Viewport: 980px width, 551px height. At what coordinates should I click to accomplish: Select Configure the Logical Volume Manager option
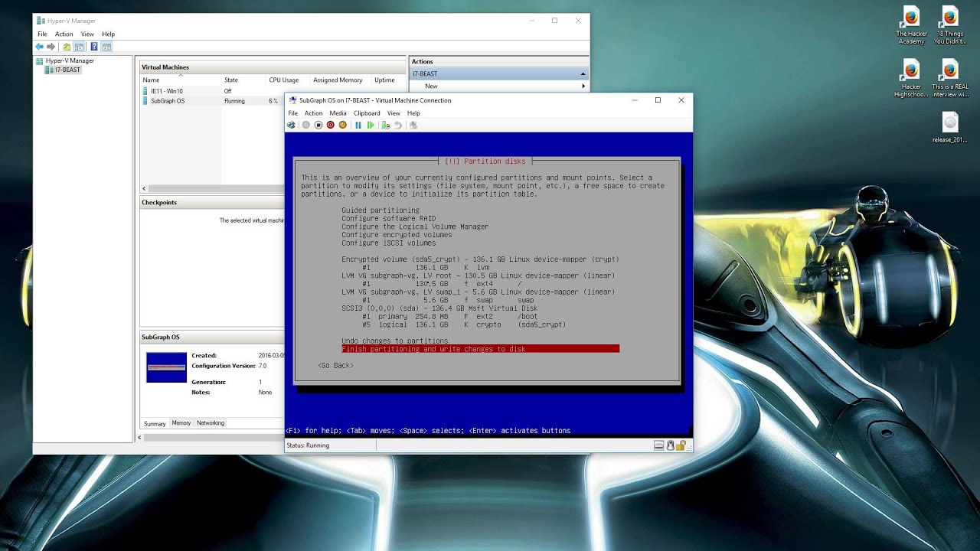(x=415, y=227)
